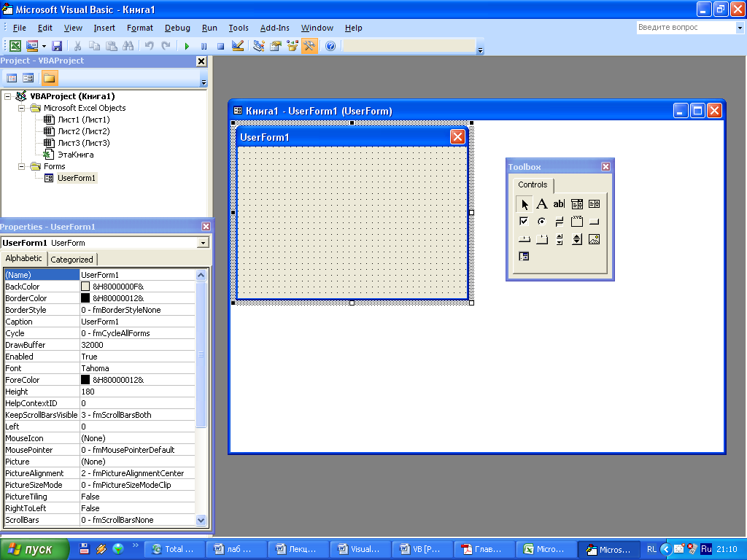Switch to the Categorized tab
Screen dimensions: 747x560
click(72, 260)
